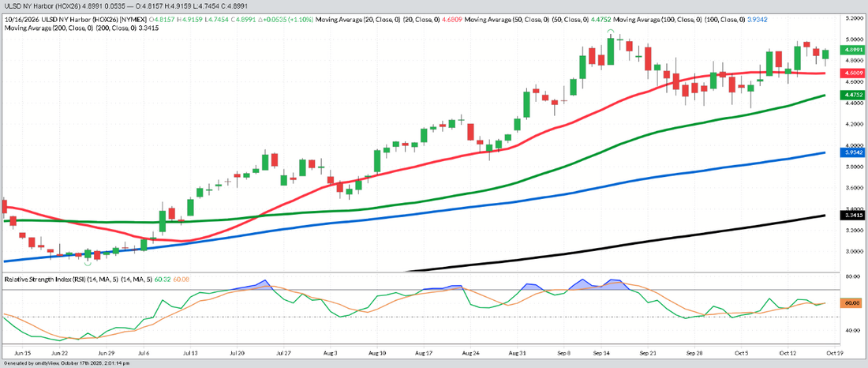The width and height of the screenshot is (868, 368).
Task: Click the 3.3415 value in the legend
Action: pos(151,27)
